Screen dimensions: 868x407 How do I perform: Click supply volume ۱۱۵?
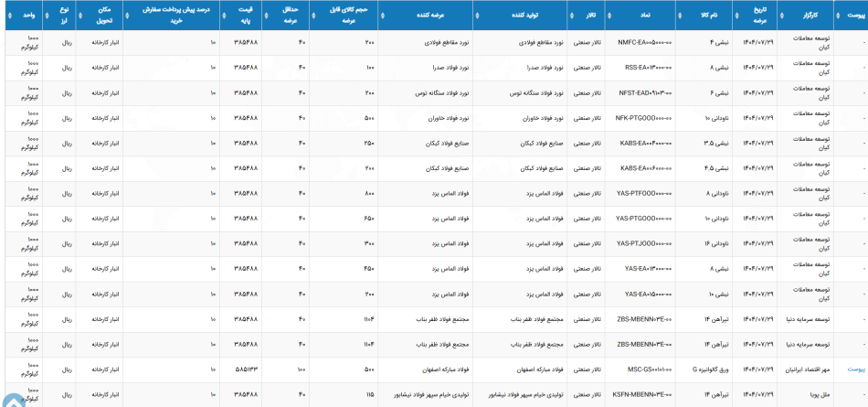pos(371,395)
